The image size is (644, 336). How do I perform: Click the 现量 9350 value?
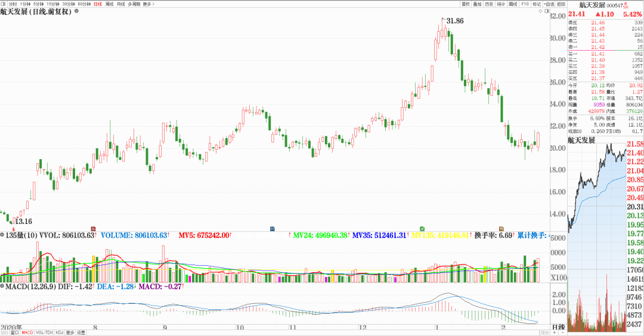point(599,105)
